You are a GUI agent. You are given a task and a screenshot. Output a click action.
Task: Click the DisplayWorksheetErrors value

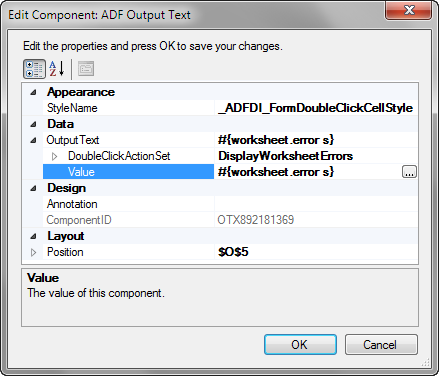(x=285, y=156)
